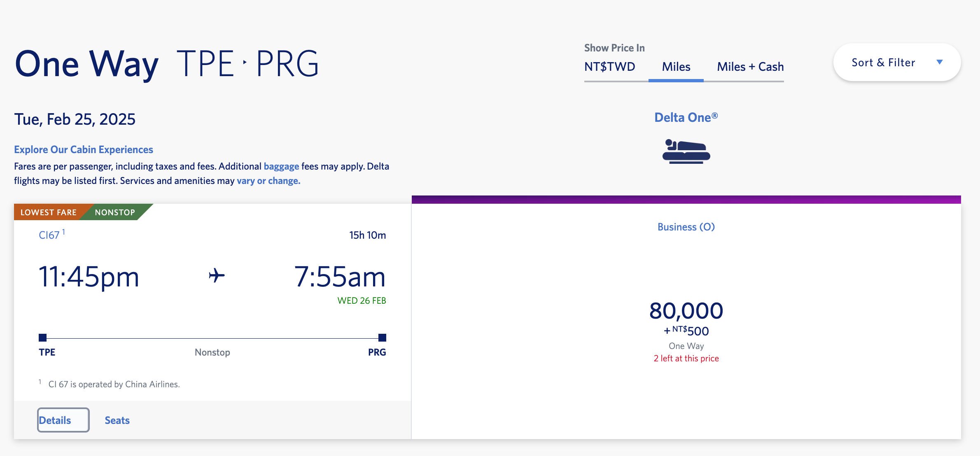Open the baggage fees link

281,166
